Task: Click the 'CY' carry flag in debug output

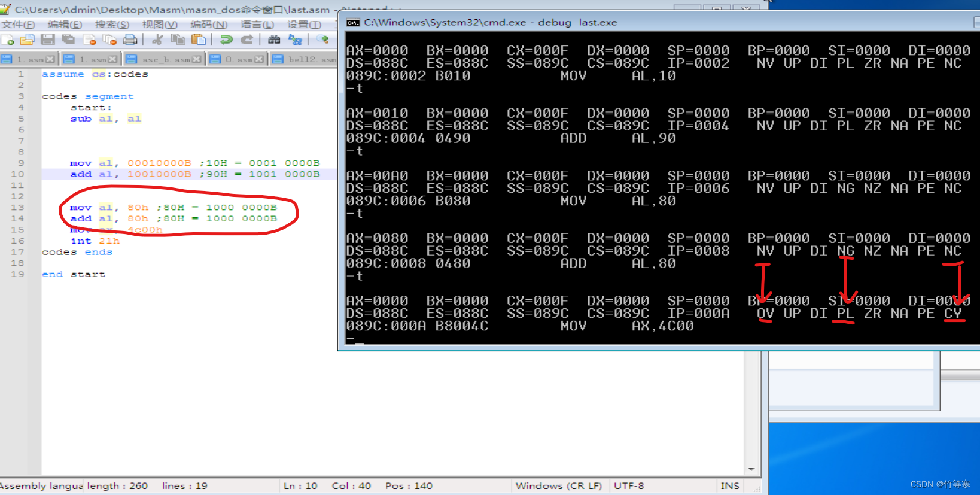Action: [x=953, y=314]
